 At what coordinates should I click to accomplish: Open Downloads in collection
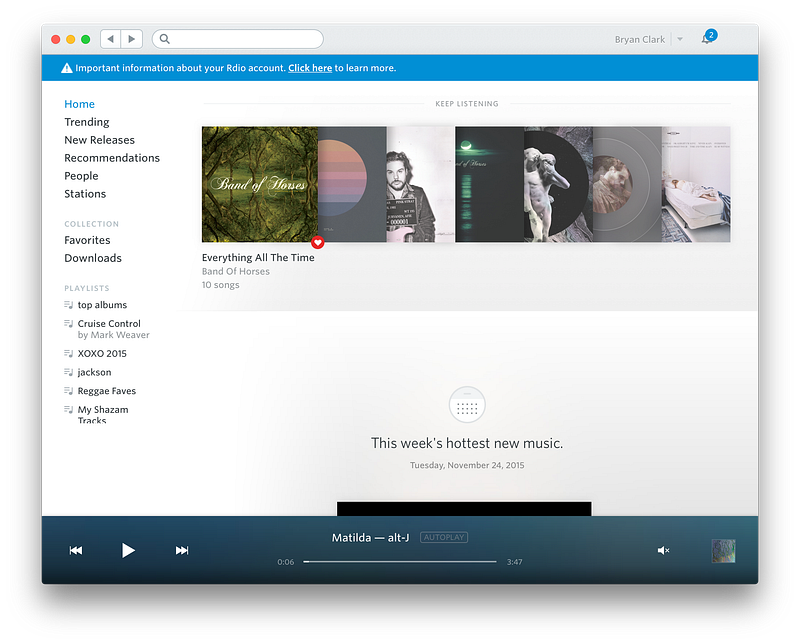(x=93, y=258)
